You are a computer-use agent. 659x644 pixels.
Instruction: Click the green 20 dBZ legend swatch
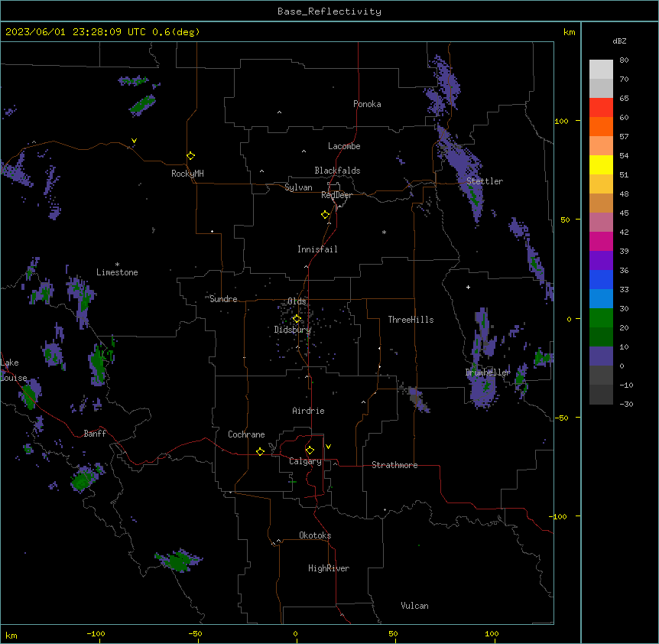click(601, 318)
